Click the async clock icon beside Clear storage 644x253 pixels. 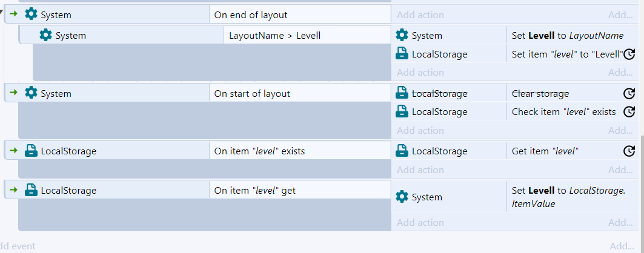click(x=629, y=93)
